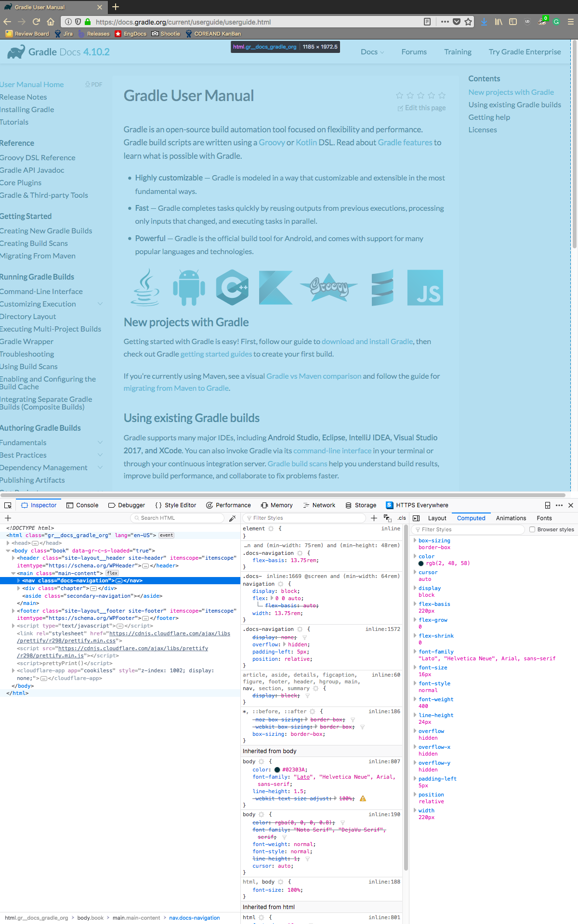Expand the computed color property

415,556
